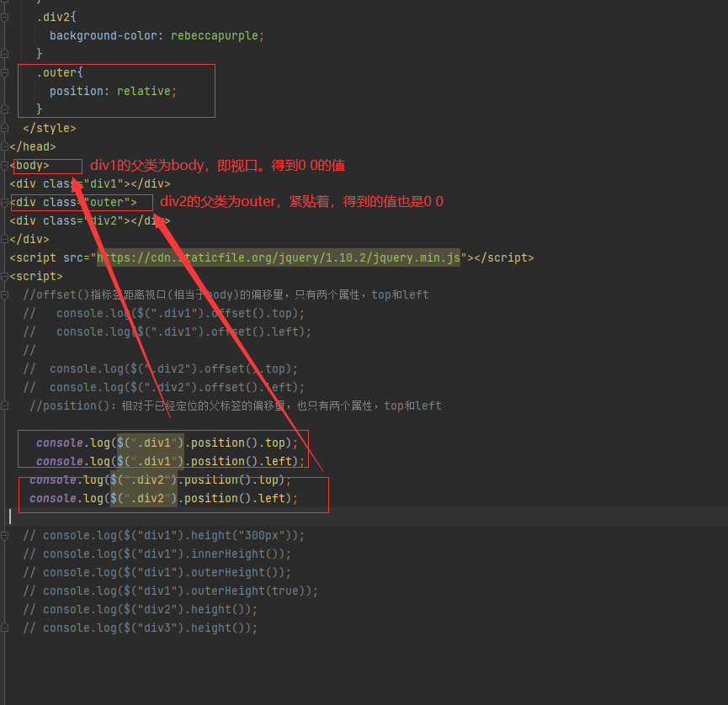Click commented outerHeight() line without true
Image resolution: width=728 pixels, height=705 pixels.
(157, 573)
